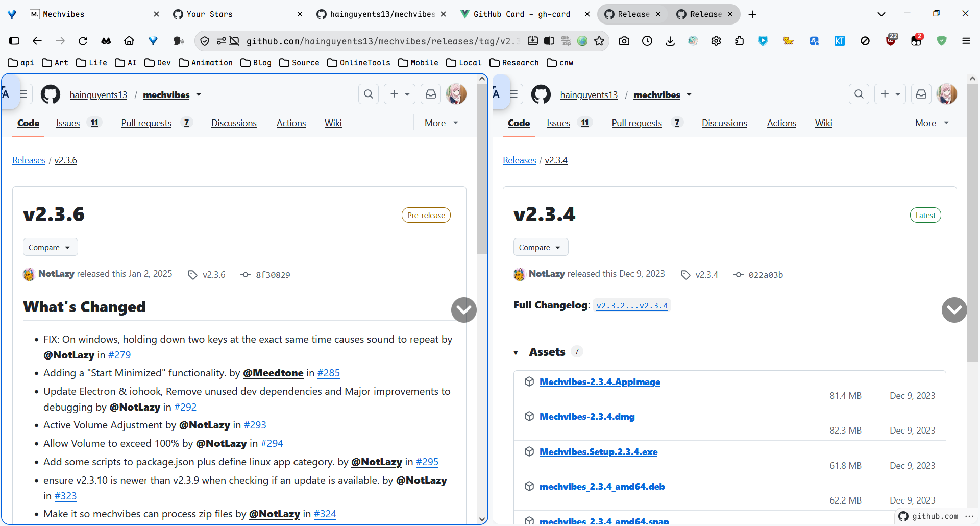980x526 pixels.
Task: Open notifications inbox in left pane
Action: click(431, 94)
